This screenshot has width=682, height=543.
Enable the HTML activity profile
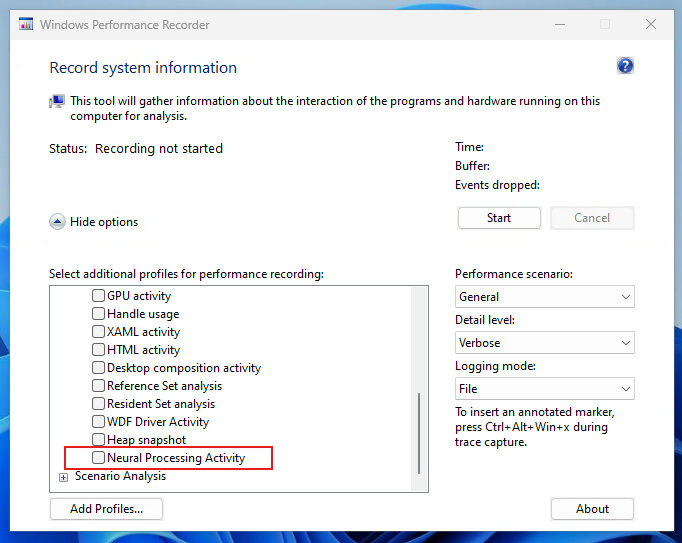pos(98,349)
